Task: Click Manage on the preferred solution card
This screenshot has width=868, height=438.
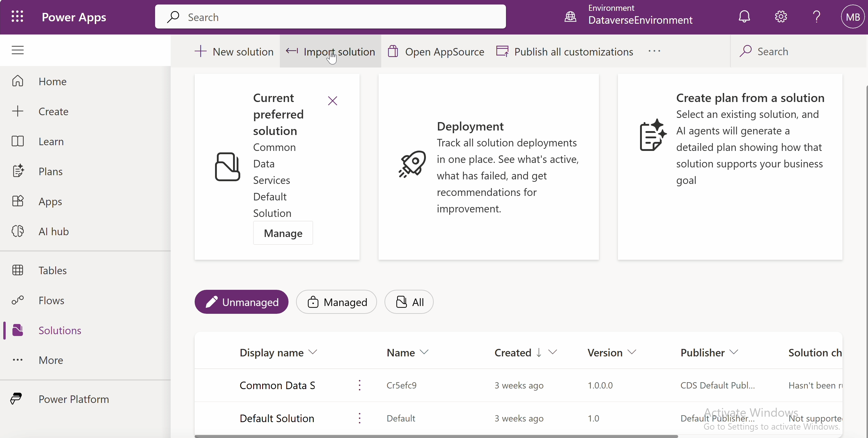Action: coord(283,233)
